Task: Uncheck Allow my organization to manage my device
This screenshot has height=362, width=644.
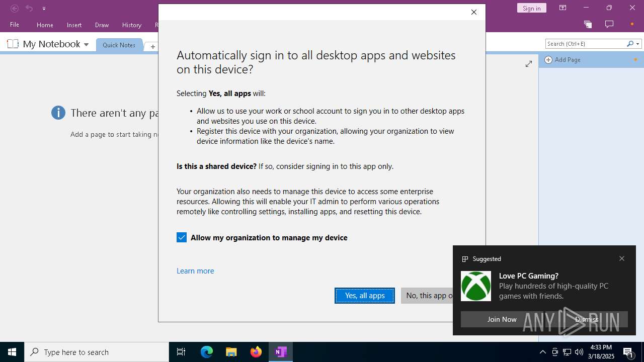Action: [x=182, y=237]
